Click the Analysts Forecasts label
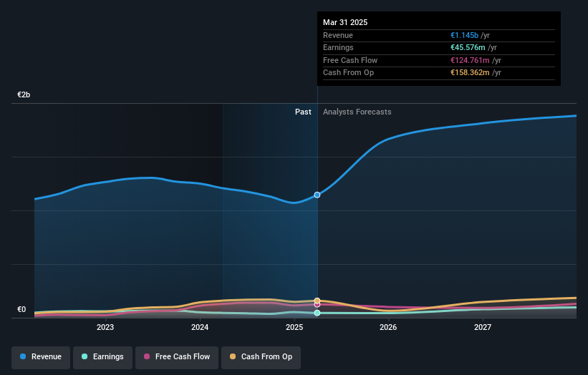The image size is (588, 375). 357,112
